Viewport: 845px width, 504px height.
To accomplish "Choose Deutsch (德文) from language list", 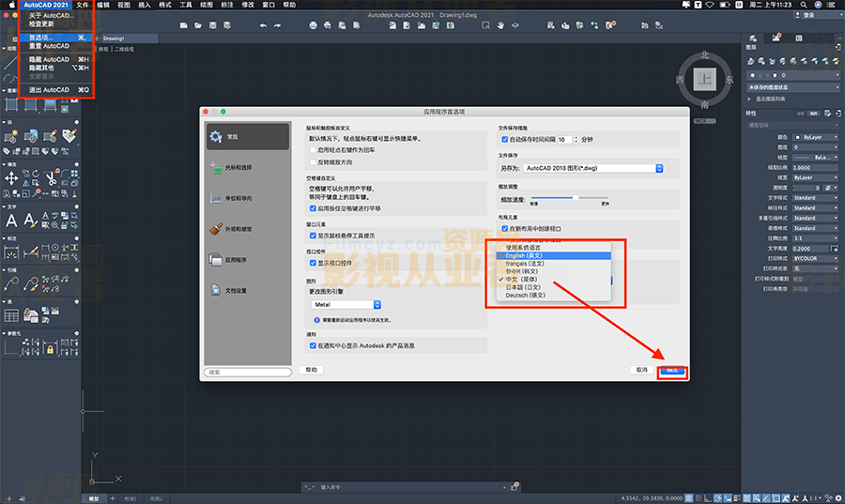I will (553, 296).
